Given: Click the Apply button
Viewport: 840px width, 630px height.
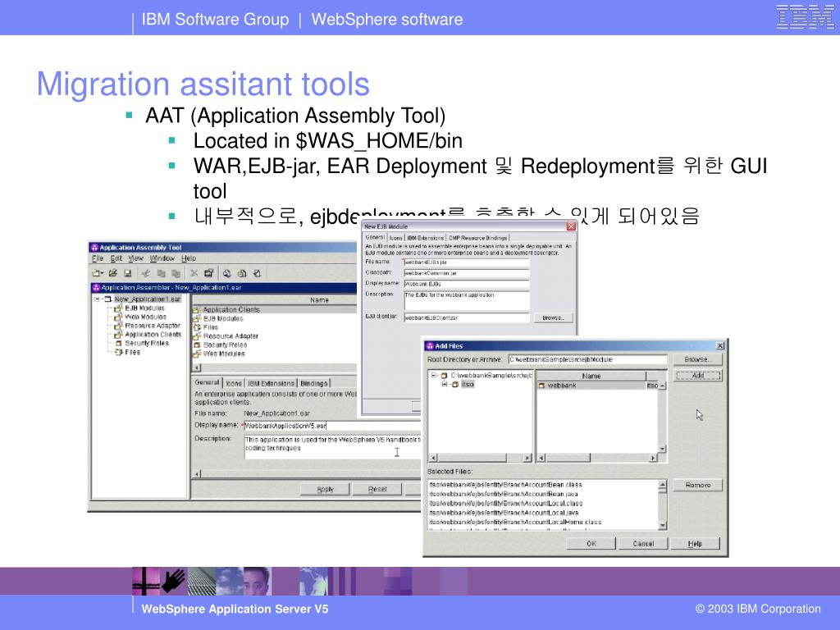Looking at the screenshot, I should (325, 489).
